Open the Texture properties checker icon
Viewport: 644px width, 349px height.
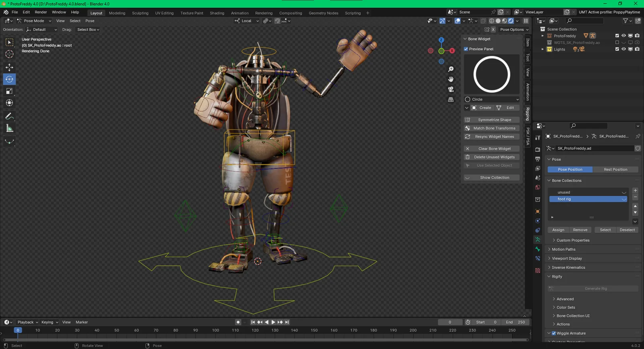[538, 270]
